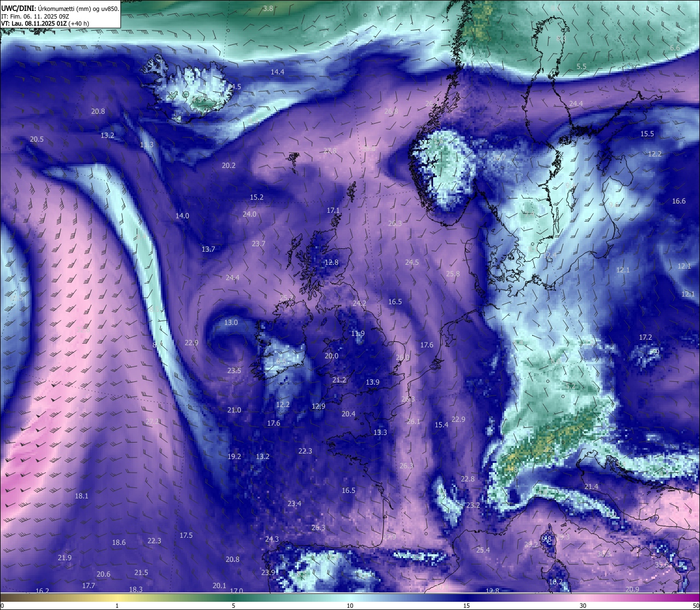Click the 11.9 value over northern England
Screen dimensions: 700x610
coord(358,334)
